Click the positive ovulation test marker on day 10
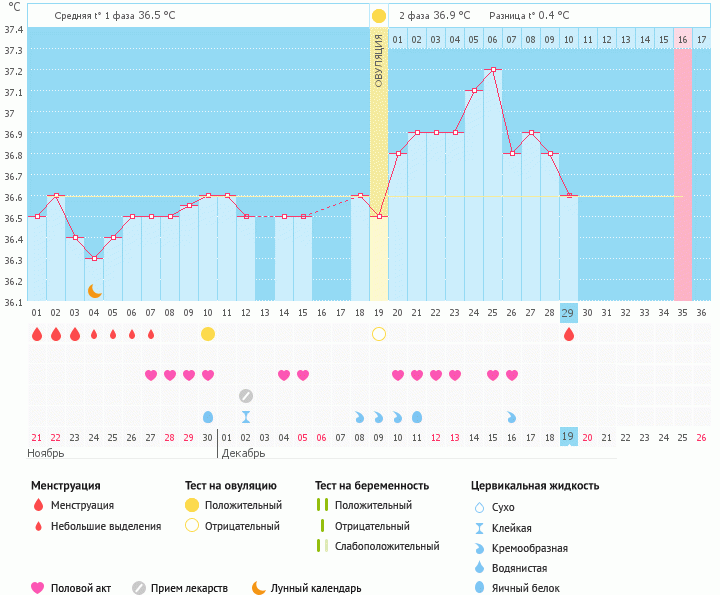The width and height of the screenshot is (720, 595). [208, 334]
